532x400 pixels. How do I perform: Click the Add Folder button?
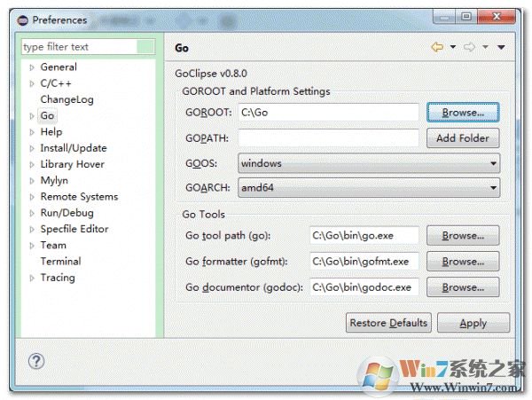point(463,138)
